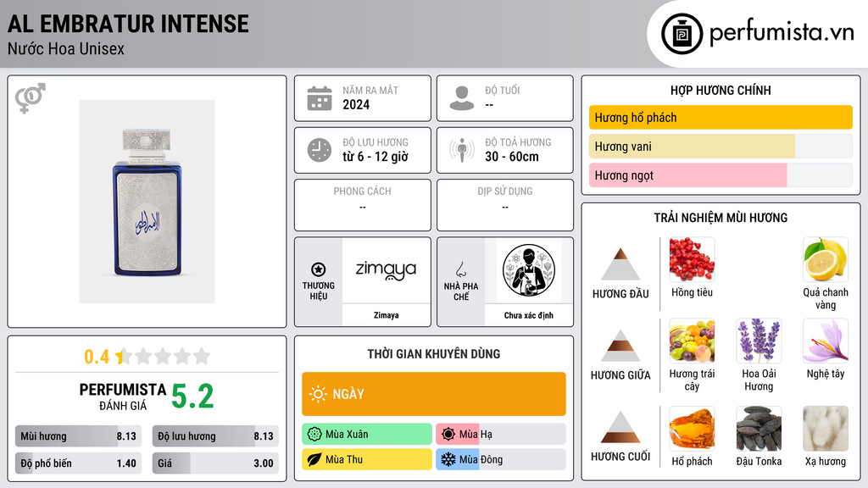Click the perfumista.vn bottle logo icon
The height and width of the screenshot is (488, 868).
(x=682, y=34)
